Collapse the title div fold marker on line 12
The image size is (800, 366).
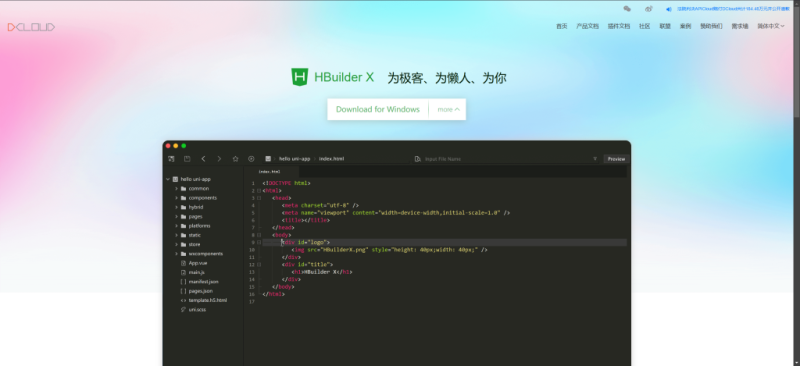pyautogui.click(x=259, y=264)
